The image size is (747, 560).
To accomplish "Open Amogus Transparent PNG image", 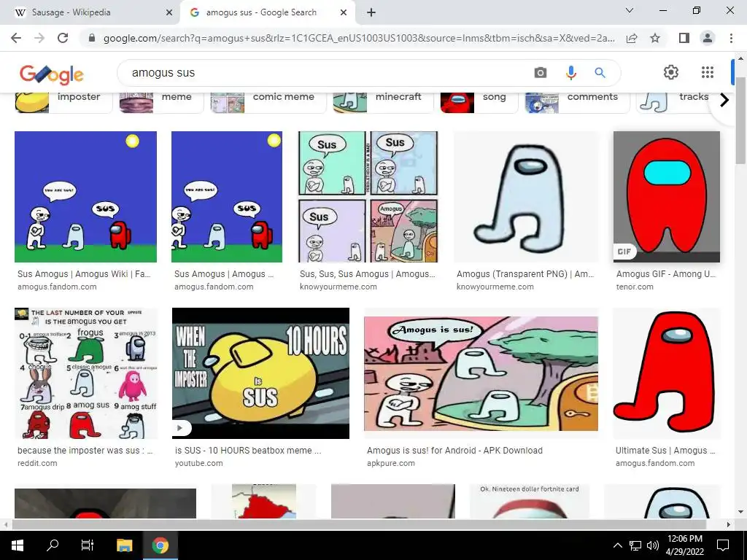I will [x=526, y=197].
